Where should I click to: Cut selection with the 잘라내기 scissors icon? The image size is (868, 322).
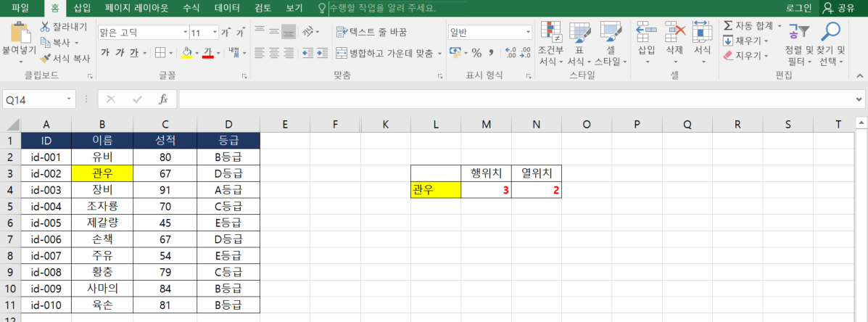[46, 27]
